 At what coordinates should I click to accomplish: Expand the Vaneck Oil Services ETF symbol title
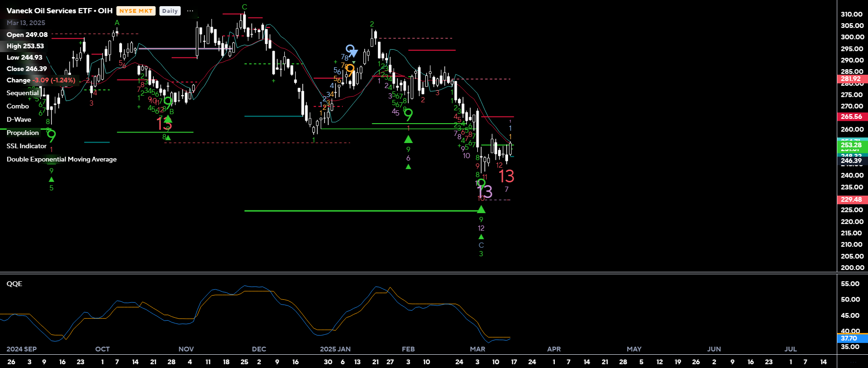point(60,11)
